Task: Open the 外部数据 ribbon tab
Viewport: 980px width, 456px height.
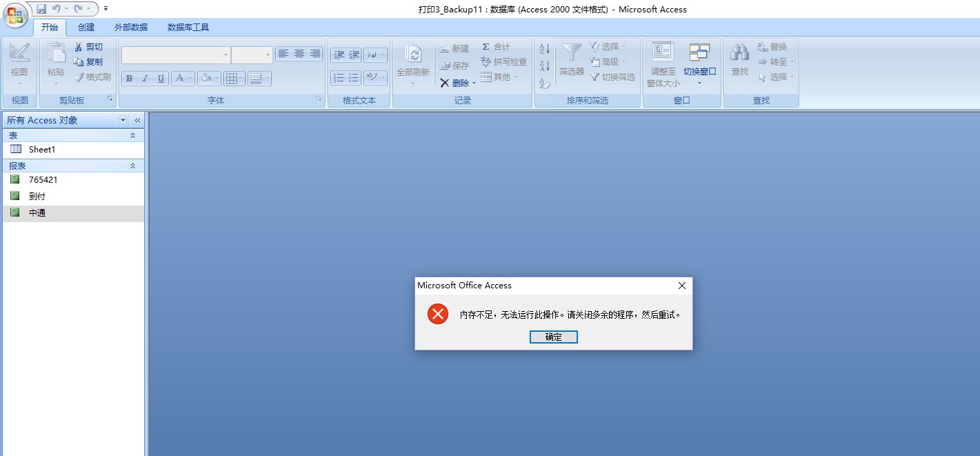Action: point(131,28)
